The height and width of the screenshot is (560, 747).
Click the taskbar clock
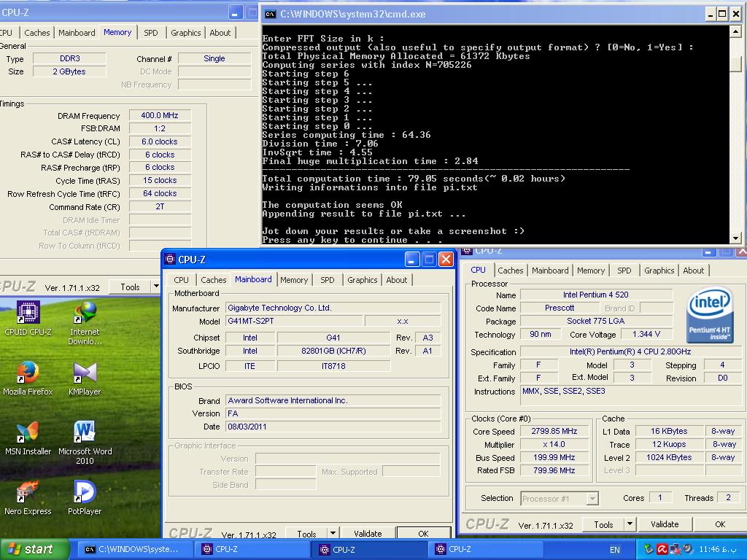click(718, 549)
